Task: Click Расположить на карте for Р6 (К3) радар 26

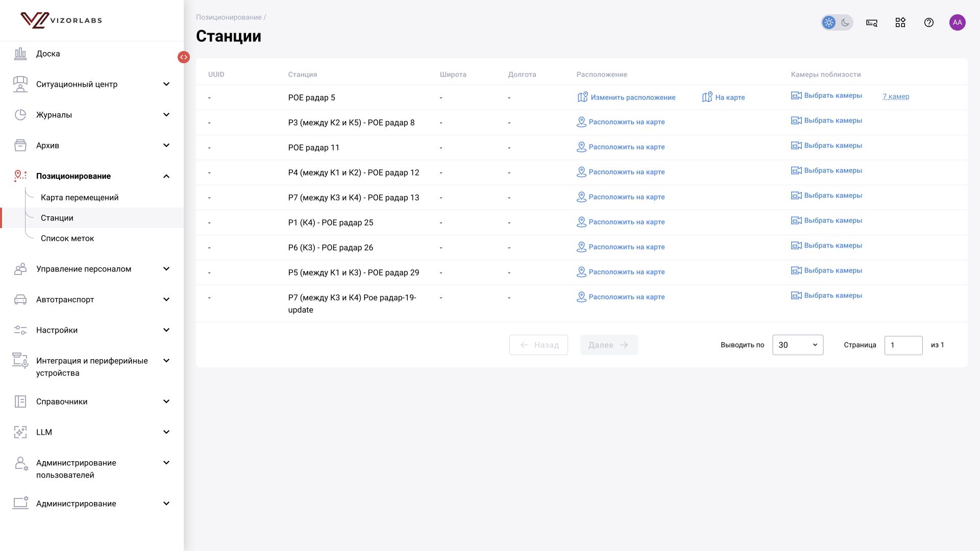Action: coord(621,247)
